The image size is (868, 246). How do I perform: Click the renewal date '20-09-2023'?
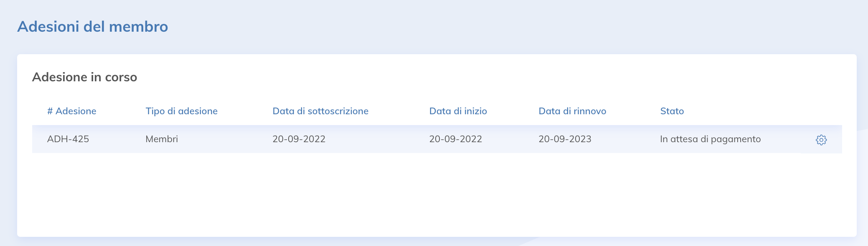click(x=565, y=139)
